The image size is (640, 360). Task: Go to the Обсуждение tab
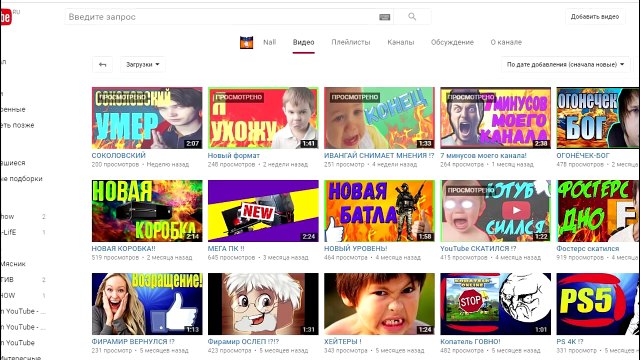(452, 42)
